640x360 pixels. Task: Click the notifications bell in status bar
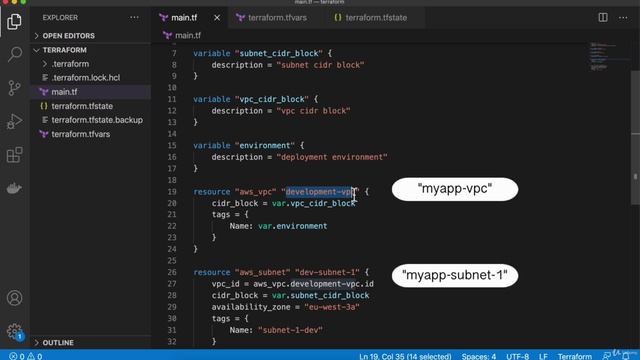point(626,356)
